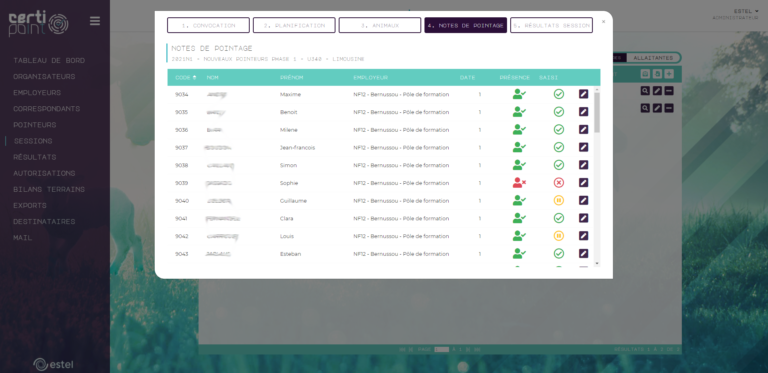This screenshot has height=373, width=768.
Task: Click the plus add icon in sessions header
Action: (x=669, y=74)
